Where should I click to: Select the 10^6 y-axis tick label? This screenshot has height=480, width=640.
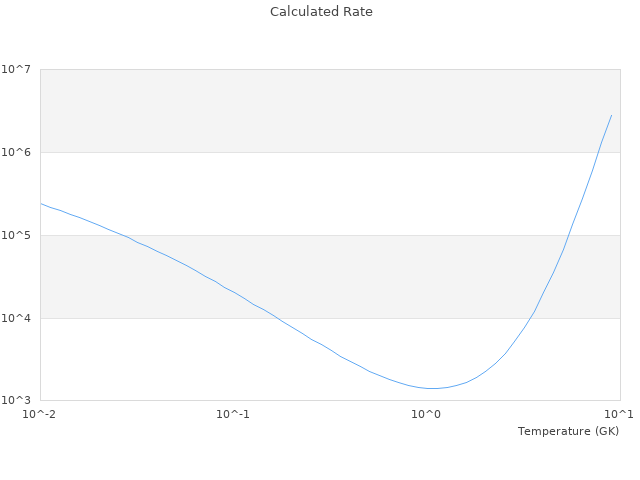(x=16, y=152)
